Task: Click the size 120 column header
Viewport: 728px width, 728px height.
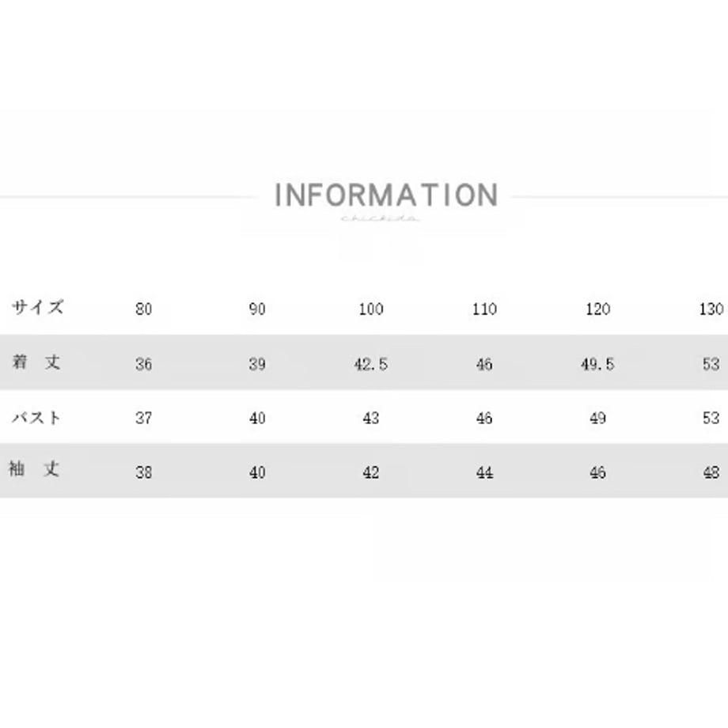Action: (597, 309)
